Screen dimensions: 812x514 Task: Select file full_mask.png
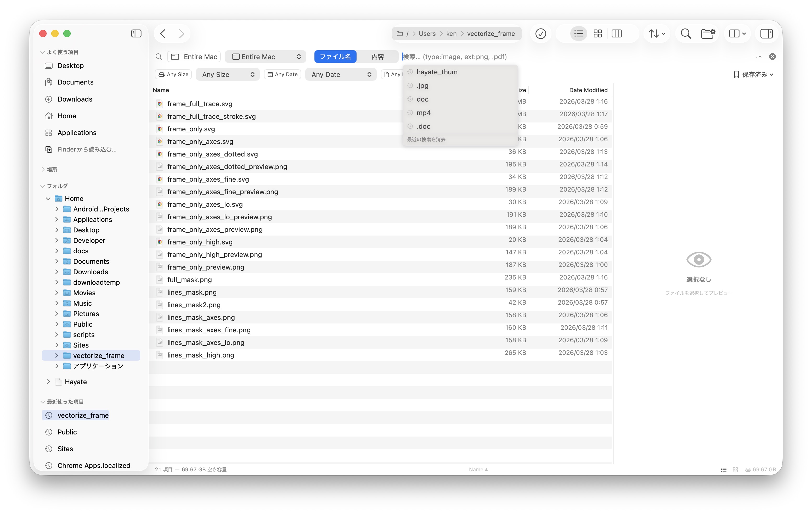pos(380,279)
